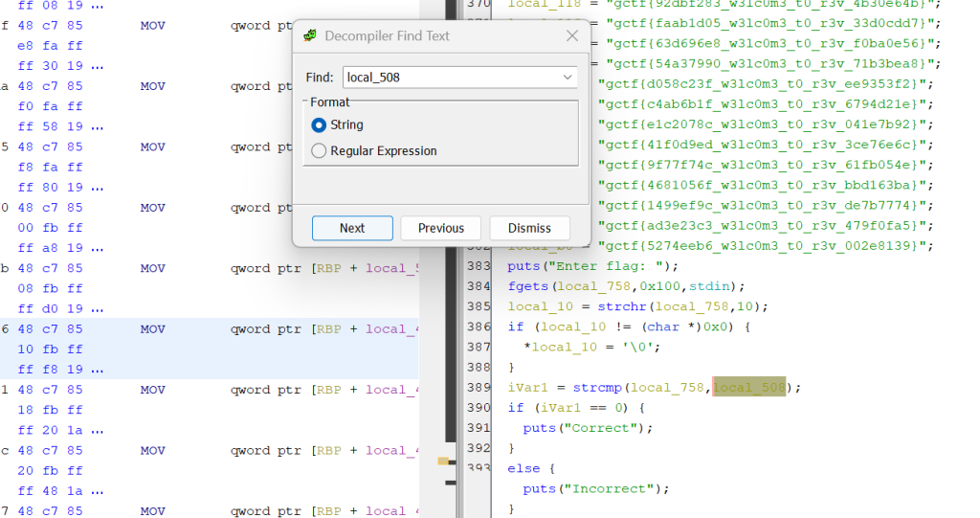Click bytes 10 fb ff in highlighted listing row
This screenshot has width=980, height=518.
pos(50,349)
